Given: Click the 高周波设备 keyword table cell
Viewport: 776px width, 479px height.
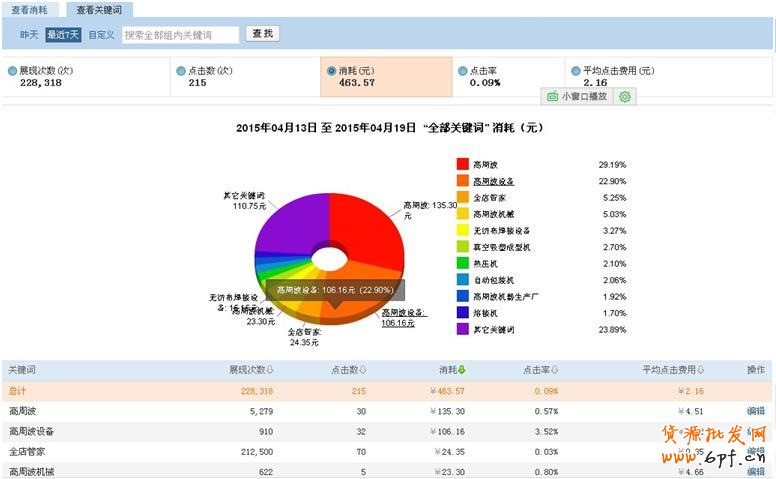Looking at the screenshot, I should pos(31,431).
